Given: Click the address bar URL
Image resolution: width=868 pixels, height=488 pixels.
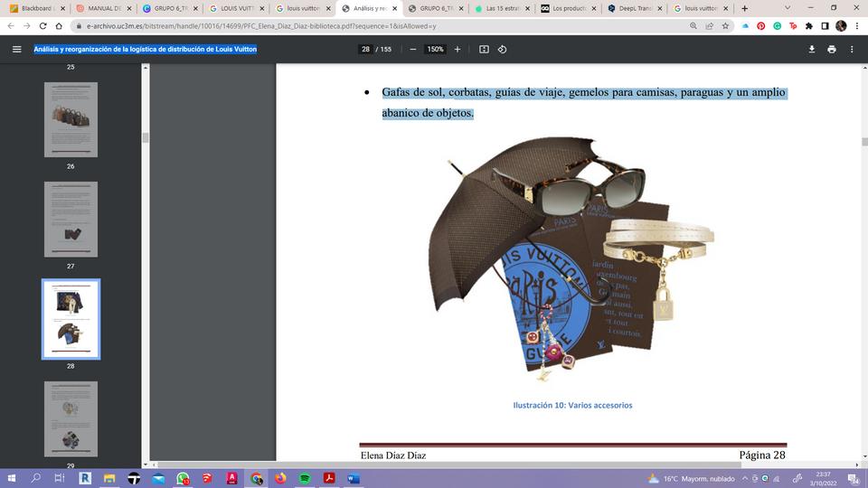Looking at the screenshot, I should coord(261,26).
